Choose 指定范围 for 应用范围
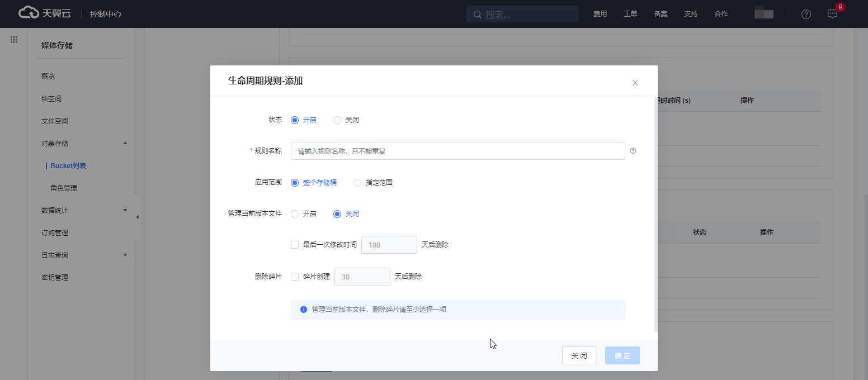The image size is (868, 380). point(357,183)
